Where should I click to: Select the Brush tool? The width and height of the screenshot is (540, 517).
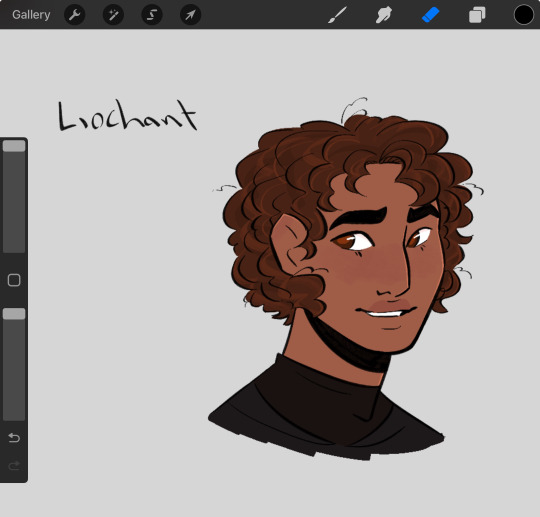[337, 15]
